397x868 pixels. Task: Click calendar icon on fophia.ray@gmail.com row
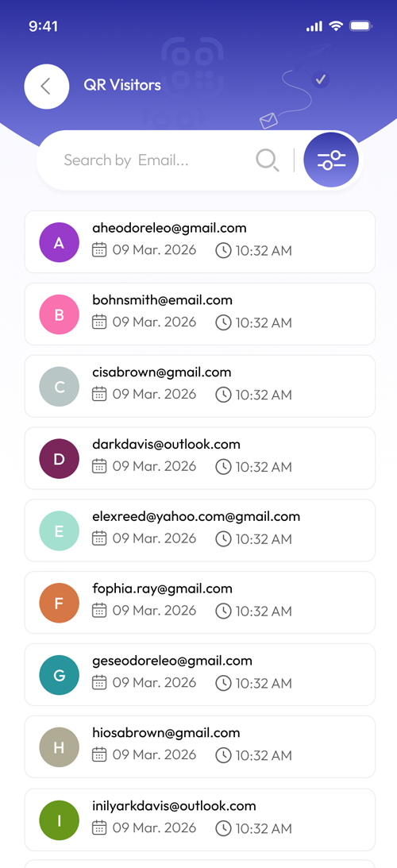[99, 611]
